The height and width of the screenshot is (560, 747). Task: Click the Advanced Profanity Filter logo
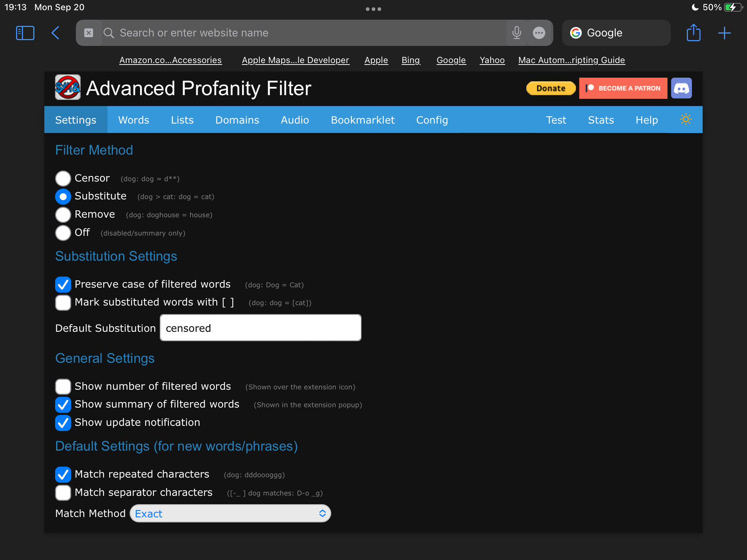pyautogui.click(x=67, y=88)
